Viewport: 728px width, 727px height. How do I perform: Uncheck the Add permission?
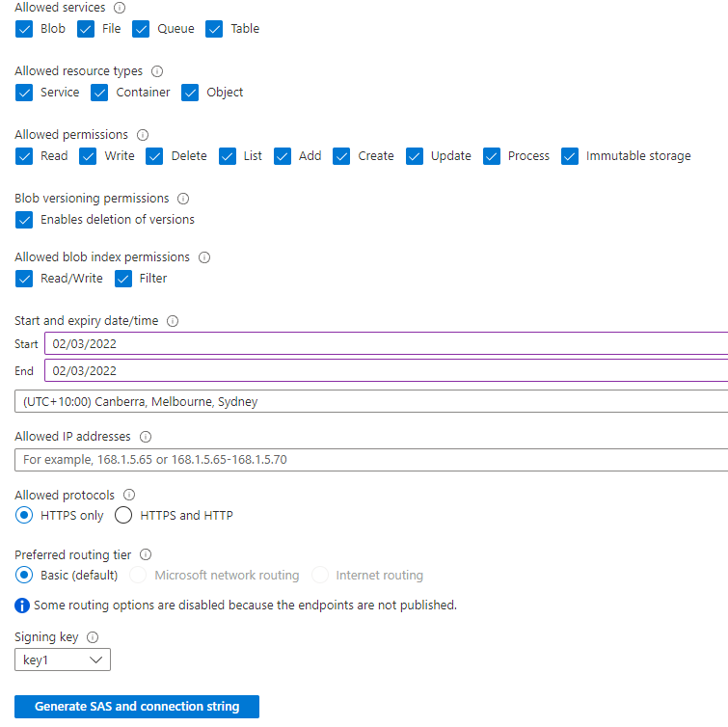(282, 156)
